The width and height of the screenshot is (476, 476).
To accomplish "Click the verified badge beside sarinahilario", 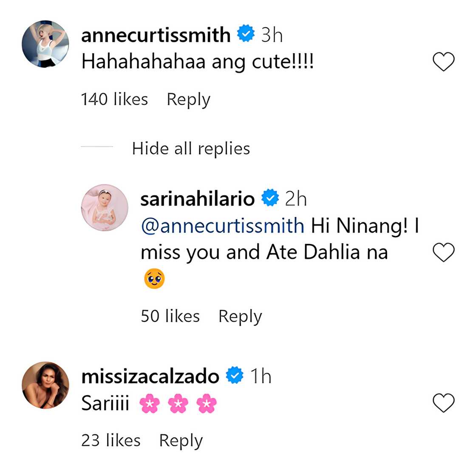I will (x=270, y=198).
